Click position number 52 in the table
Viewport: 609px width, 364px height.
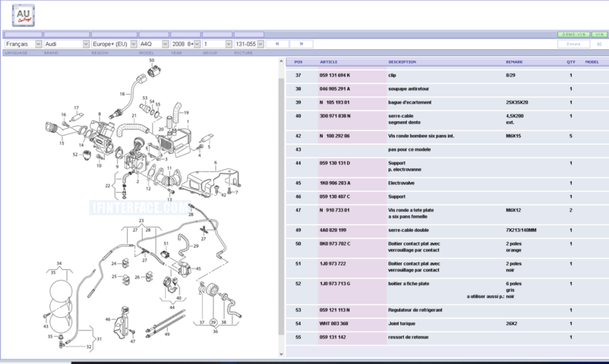point(298,284)
